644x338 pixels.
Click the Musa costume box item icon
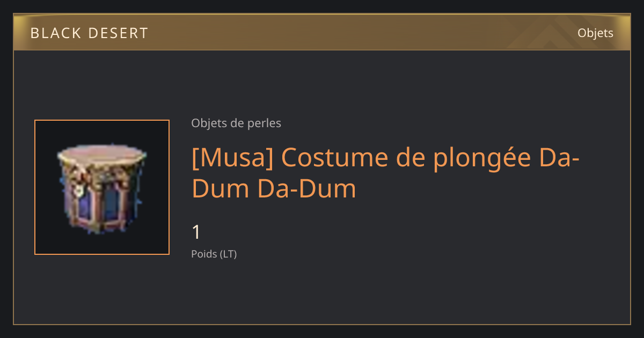(x=102, y=187)
